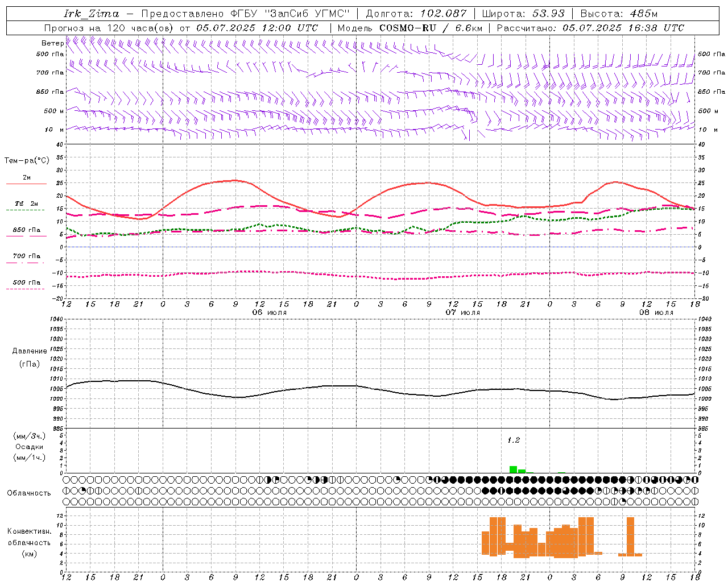Image resolution: width=728 pixels, height=582 pixels.
Task: Click the model label COSMO-RU / 6.6км
Action: pos(431,28)
